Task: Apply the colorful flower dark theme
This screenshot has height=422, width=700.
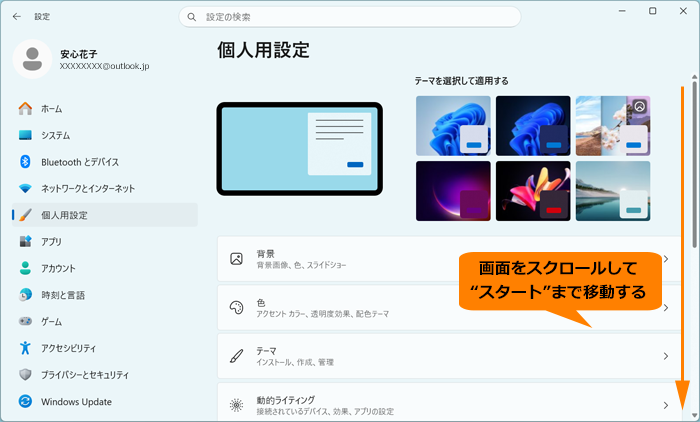Action: pos(533,191)
